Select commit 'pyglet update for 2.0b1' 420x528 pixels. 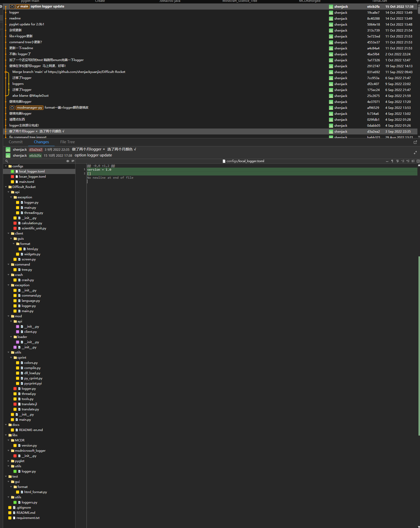coord(210,24)
